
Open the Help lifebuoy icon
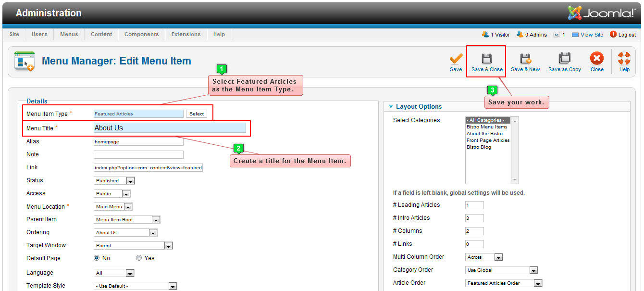(x=624, y=59)
